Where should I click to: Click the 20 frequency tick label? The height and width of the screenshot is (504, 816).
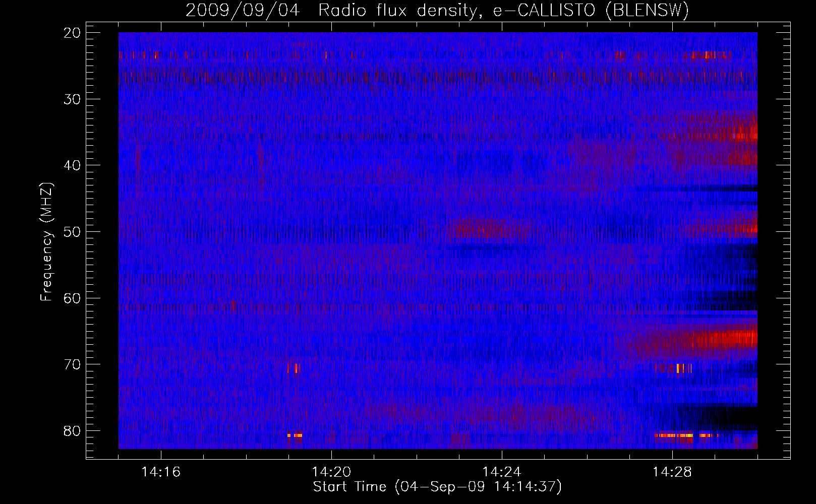(x=72, y=33)
